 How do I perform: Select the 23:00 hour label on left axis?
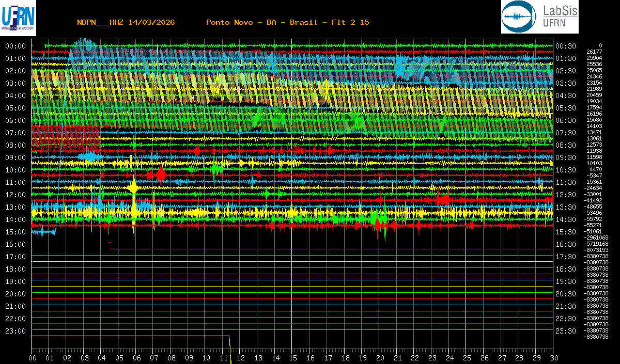16,331
